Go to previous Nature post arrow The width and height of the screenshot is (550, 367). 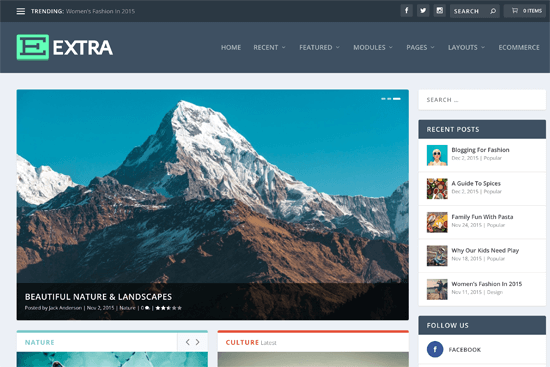188,342
